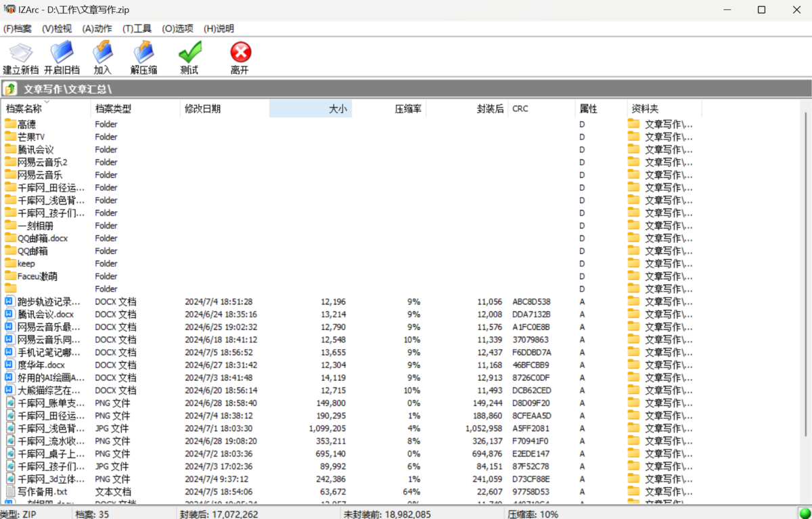Click date 2024/6/24 18:35:16 cell

pyautogui.click(x=221, y=314)
